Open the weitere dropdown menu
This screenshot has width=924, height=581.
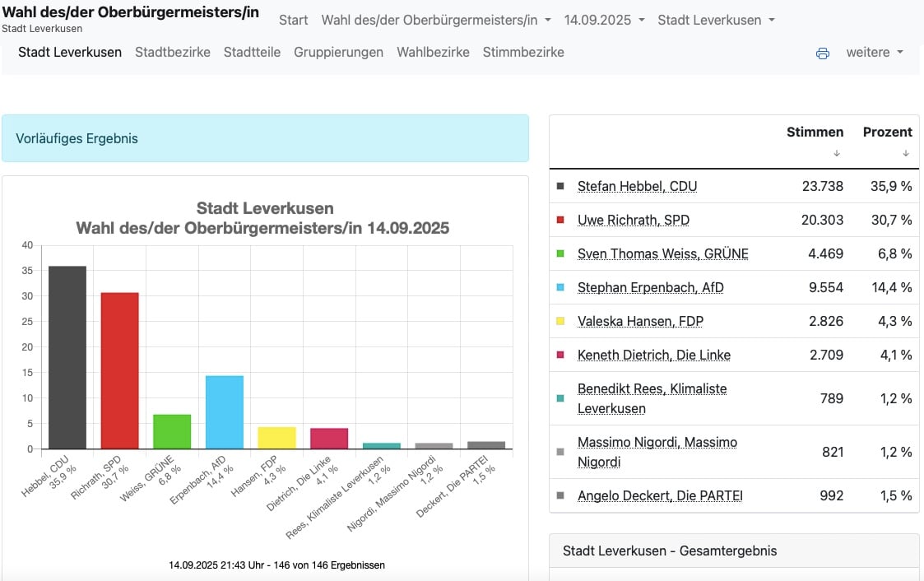(875, 53)
